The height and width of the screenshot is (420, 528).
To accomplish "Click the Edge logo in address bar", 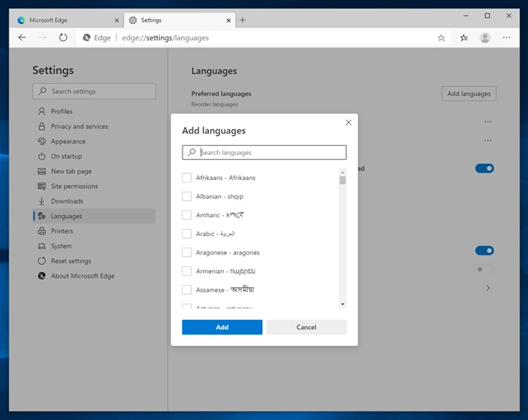I will tap(86, 38).
